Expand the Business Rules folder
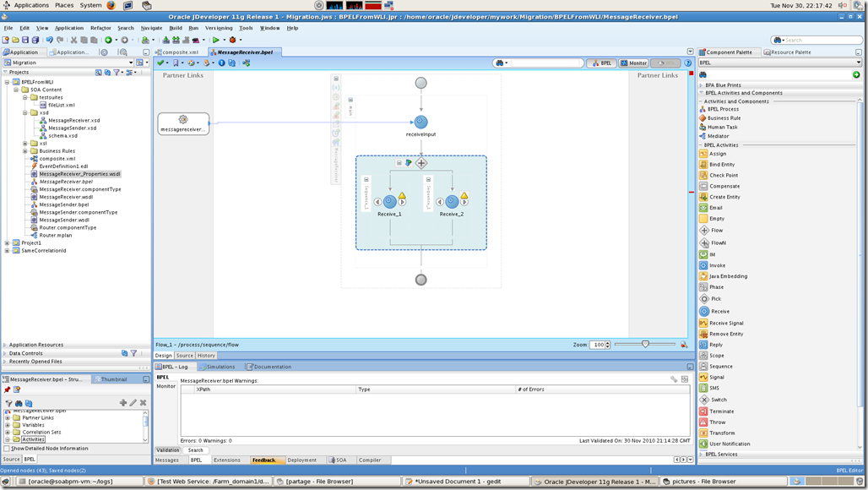The height and width of the screenshot is (490, 868). pos(25,151)
